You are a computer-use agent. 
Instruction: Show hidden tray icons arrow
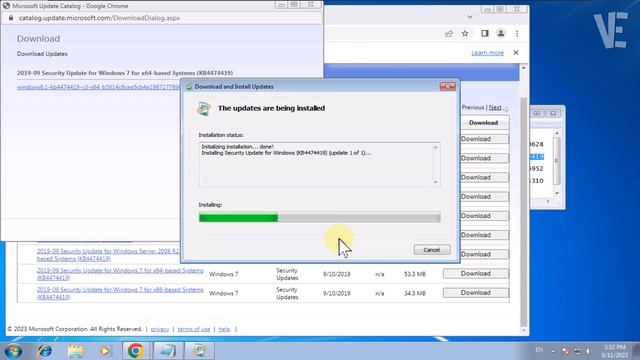553,351
